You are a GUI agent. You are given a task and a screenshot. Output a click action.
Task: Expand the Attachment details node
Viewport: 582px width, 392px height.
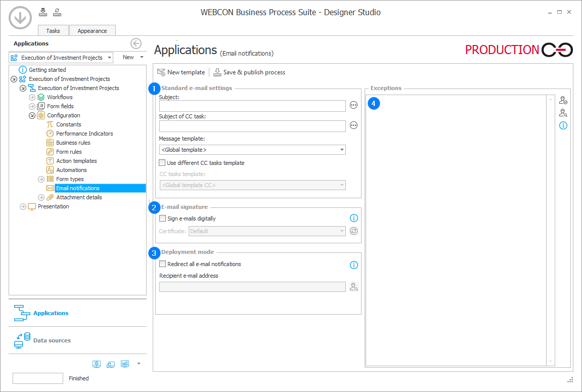tap(41, 197)
